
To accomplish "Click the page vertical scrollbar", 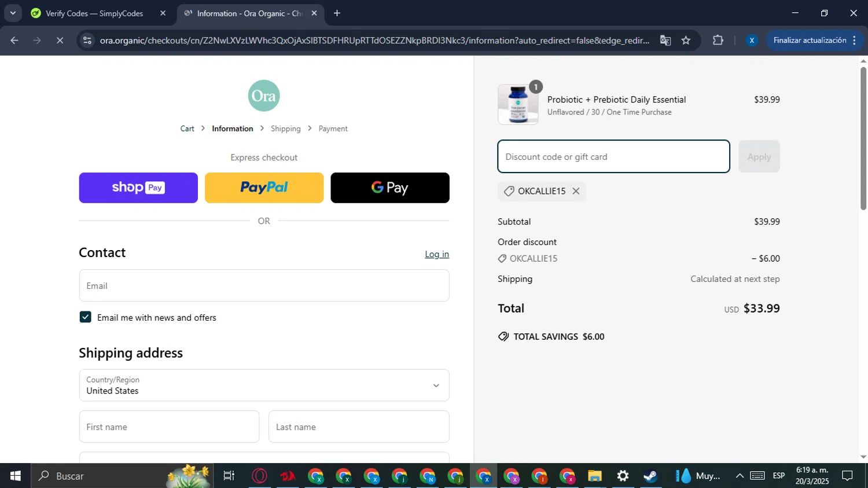I will [863, 138].
